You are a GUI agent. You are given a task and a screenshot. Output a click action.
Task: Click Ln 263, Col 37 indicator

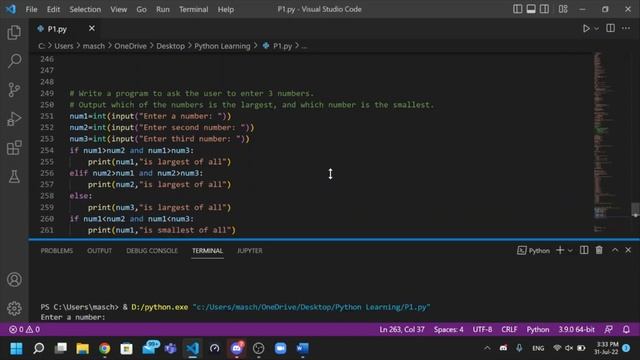coord(402,329)
